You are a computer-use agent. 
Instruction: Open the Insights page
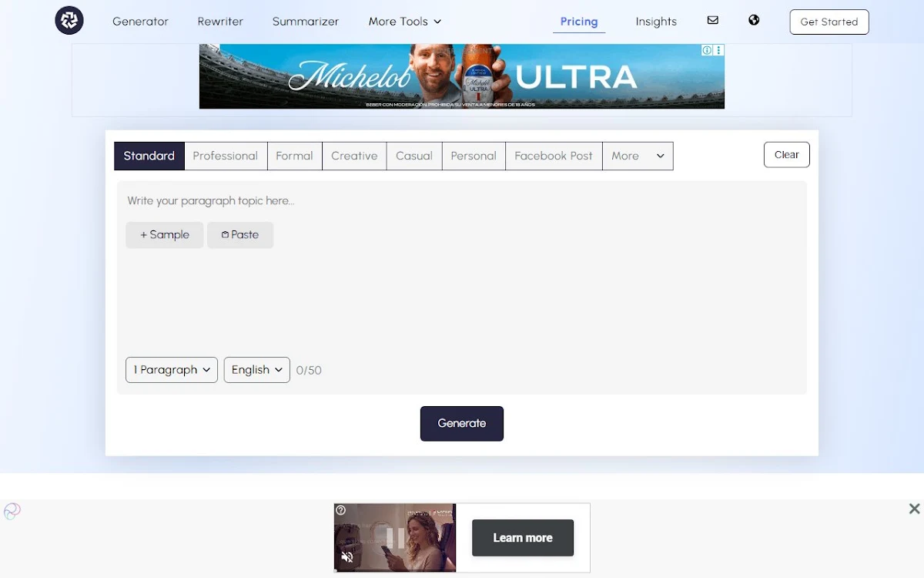tap(656, 22)
